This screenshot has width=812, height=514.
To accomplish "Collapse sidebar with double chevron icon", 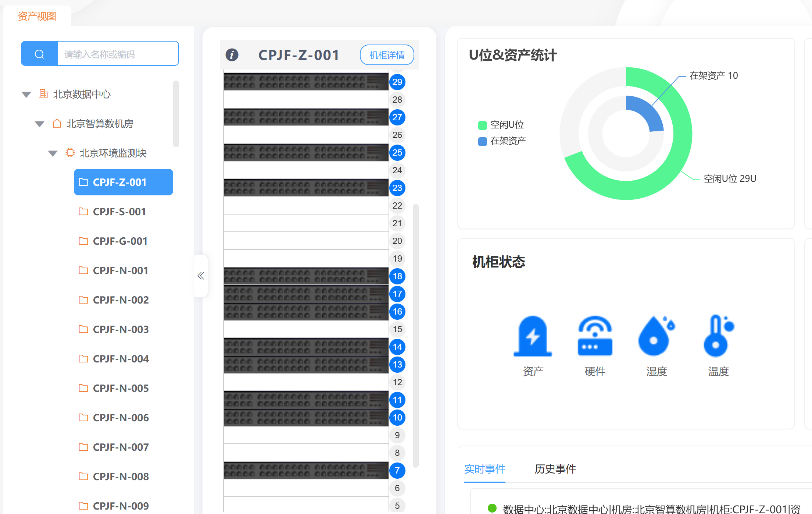I will tap(201, 276).
